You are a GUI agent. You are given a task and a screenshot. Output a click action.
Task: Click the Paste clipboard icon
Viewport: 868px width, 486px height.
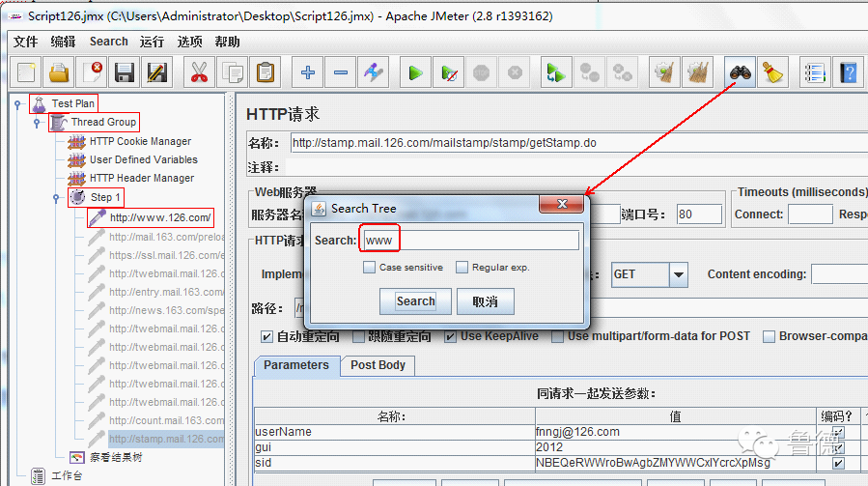click(x=266, y=72)
